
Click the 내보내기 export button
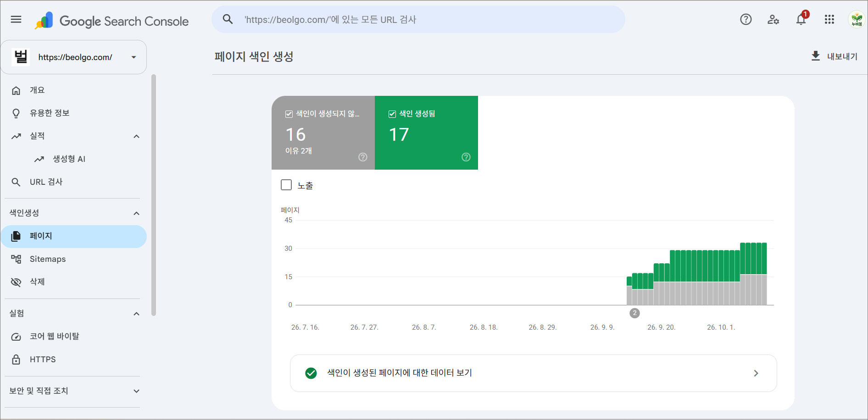835,56
